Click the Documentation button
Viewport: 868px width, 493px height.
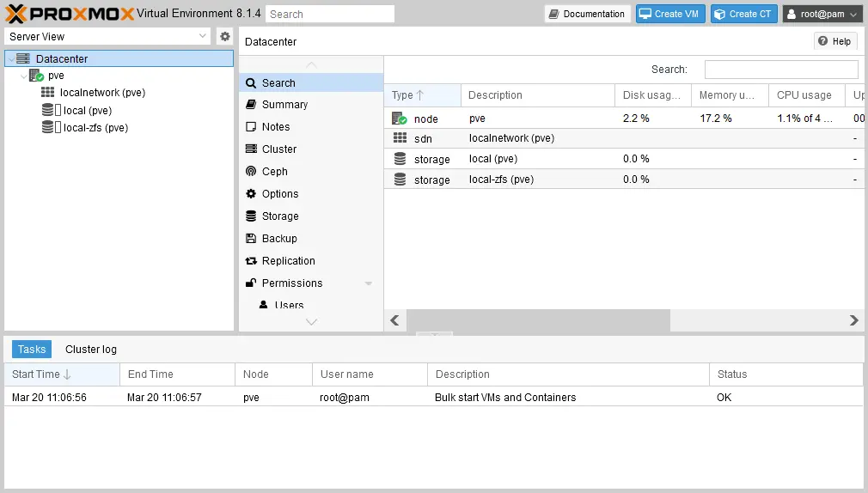click(x=587, y=14)
